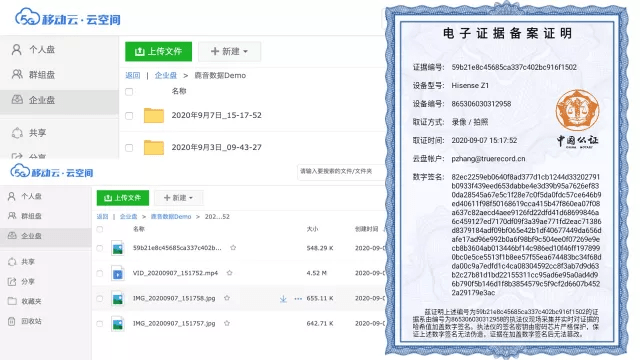This screenshot has height=360, width=640.
Task: Star the VID_20200907_151752.mp4 file
Action: point(229,273)
